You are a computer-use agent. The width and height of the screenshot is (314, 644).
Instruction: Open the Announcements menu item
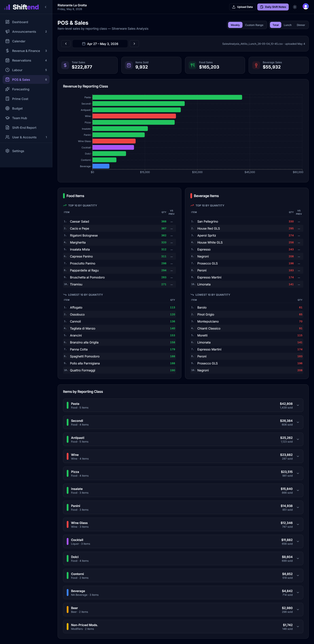click(26, 31)
